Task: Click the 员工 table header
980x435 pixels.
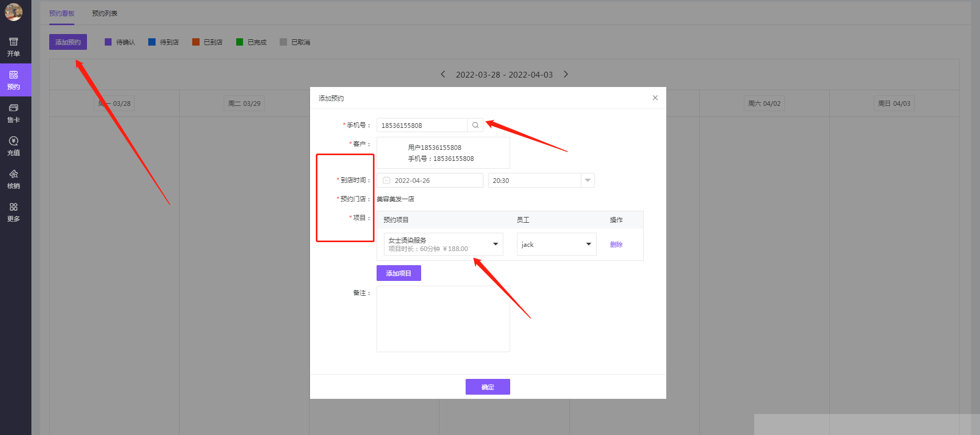Action: [523, 220]
